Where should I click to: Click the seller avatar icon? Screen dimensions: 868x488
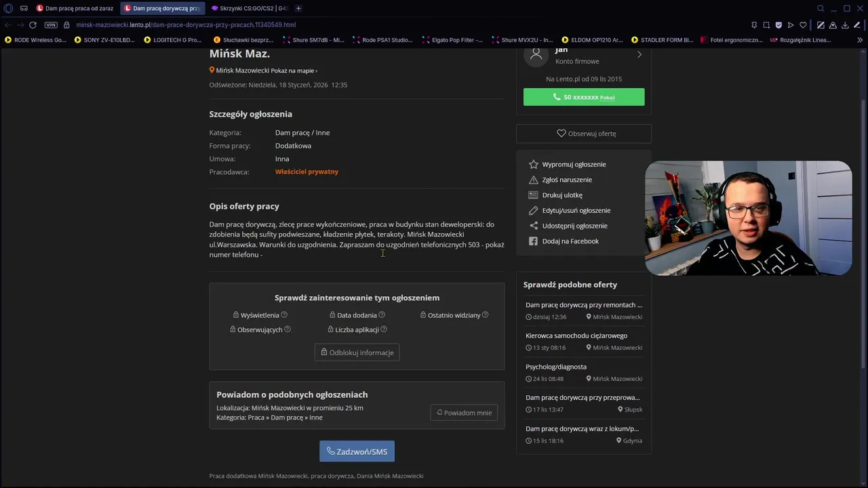coord(536,55)
